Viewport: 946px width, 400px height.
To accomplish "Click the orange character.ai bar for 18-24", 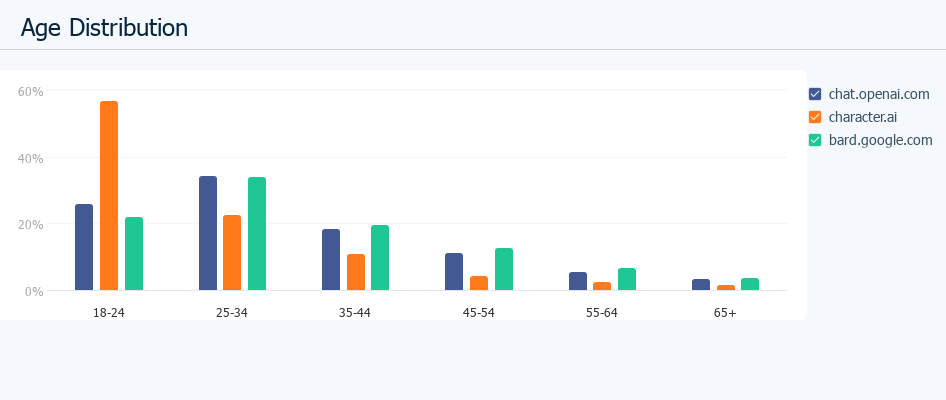I will coord(109,196).
